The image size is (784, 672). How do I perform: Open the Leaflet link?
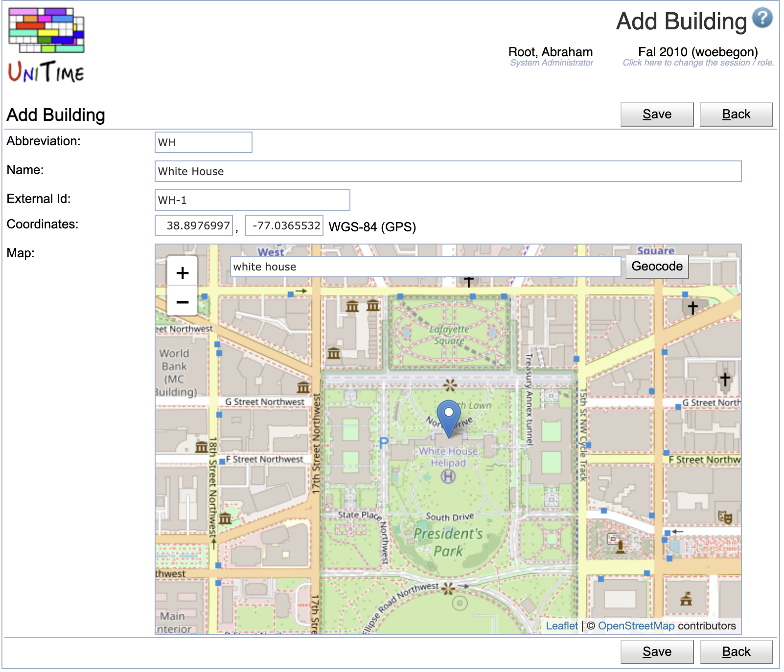(561, 626)
